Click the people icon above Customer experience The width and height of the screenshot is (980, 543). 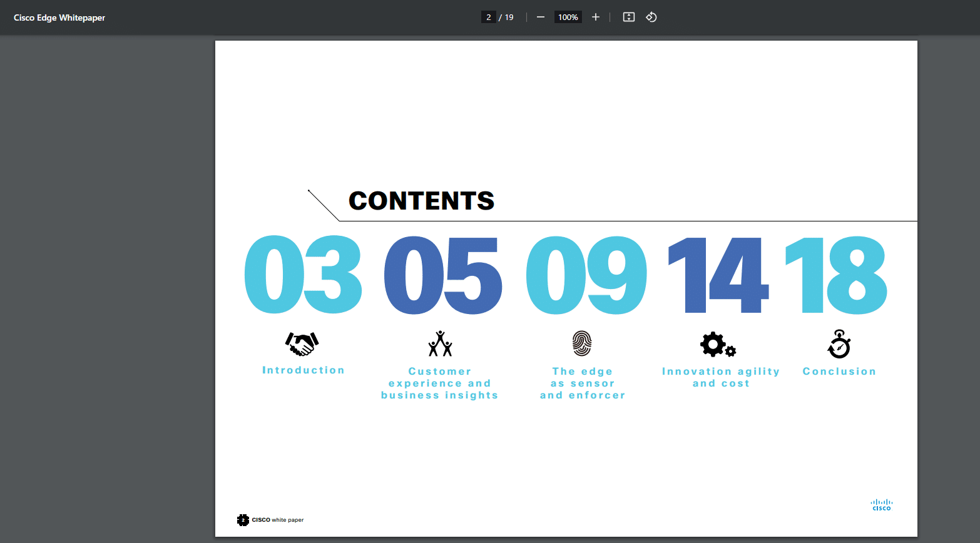(x=440, y=343)
